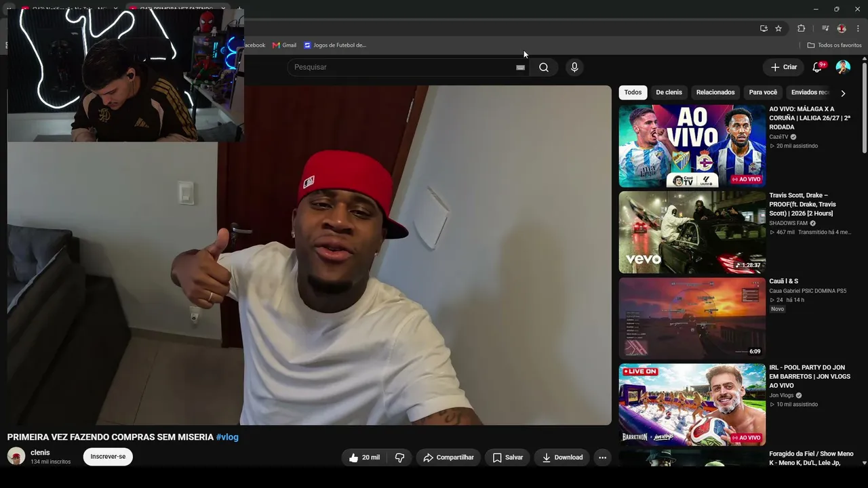Open the Chrome extensions puzzle icon

point(801,28)
